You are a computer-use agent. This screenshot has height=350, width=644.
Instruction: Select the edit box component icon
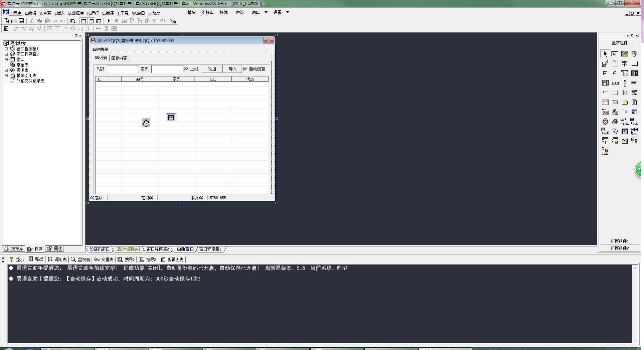coord(605,63)
